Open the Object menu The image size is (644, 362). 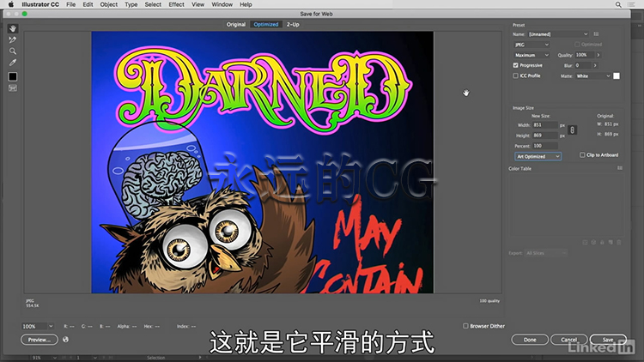click(x=109, y=4)
